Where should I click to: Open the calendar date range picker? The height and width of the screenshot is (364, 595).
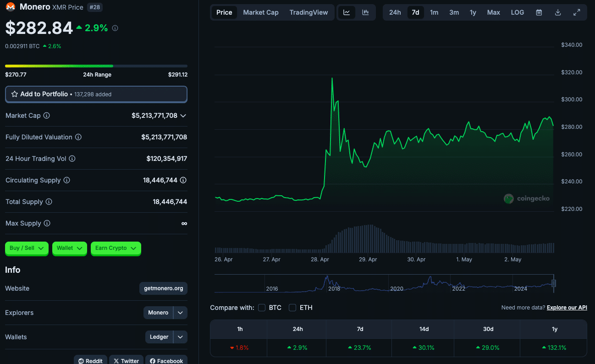pyautogui.click(x=539, y=12)
